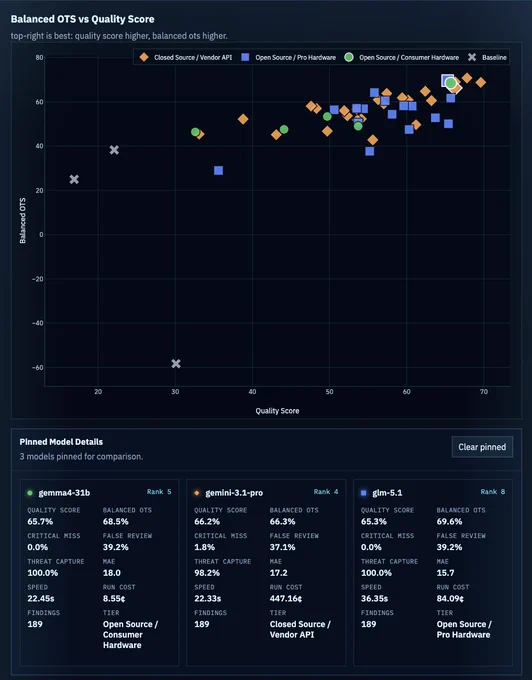Click the 98.2% threat capture value
532x680 pixels.
(x=207, y=573)
